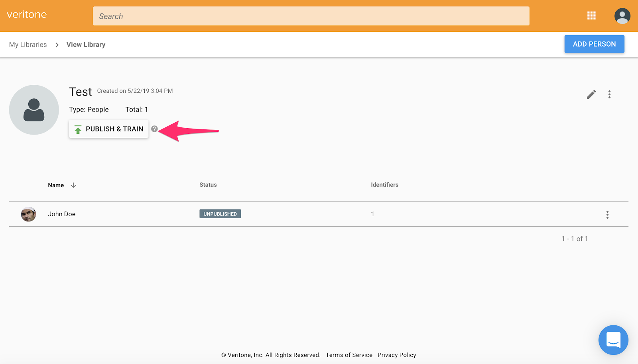This screenshot has height=364, width=638.
Task: Click the Veritone logo
Action: tap(27, 14)
